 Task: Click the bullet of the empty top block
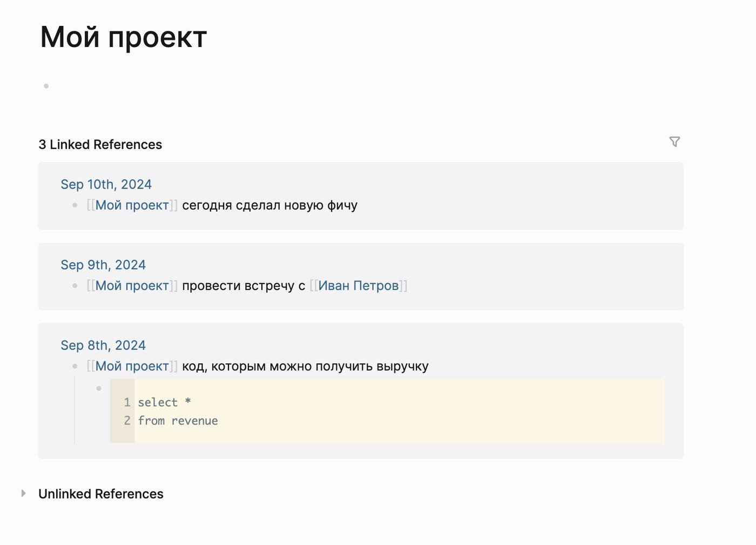coord(46,86)
